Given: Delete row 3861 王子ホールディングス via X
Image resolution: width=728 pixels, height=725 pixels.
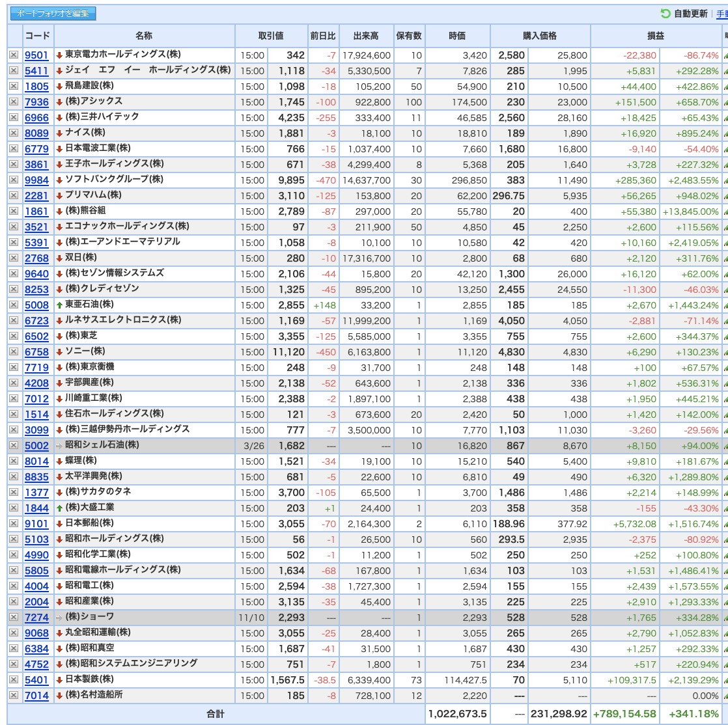Looking at the screenshot, I should click(x=14, y=164).
